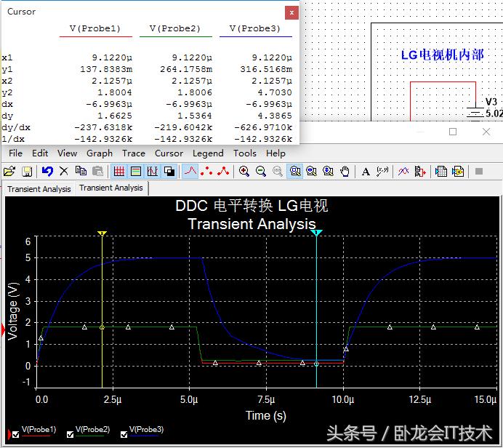503x448 pixels.
Task: Toggle the red grid display icon
Action: pos(119,172)
